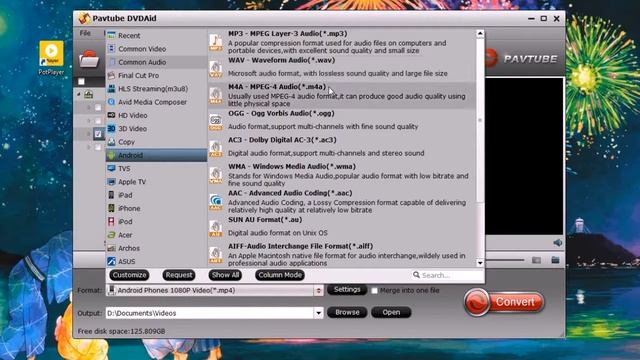This screenshot has width=640, height=360.
Task: Select the AAC Advanced Audio Coding icon
Action: [216, 202]
